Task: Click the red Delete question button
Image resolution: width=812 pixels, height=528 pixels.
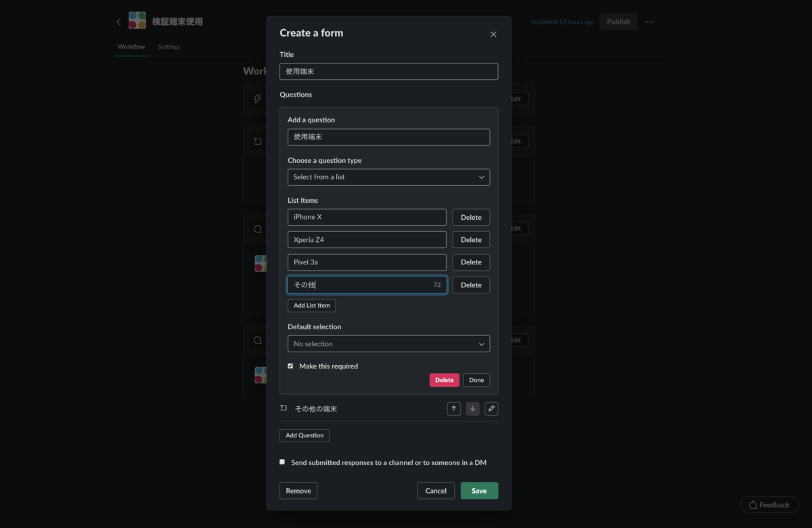Action: coord(445,380)
